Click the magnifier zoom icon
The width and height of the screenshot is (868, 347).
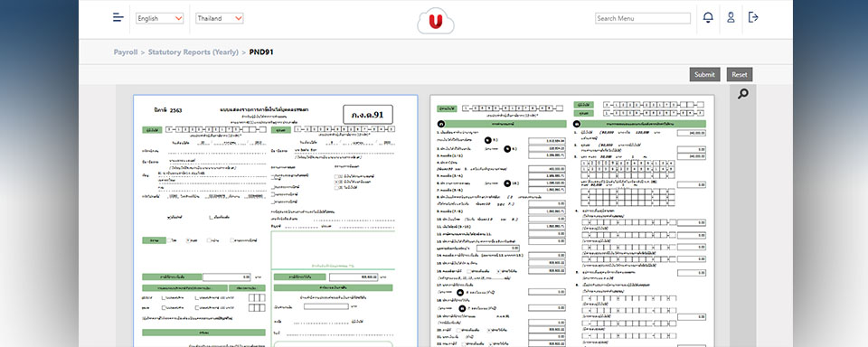[x=743, y=94]
